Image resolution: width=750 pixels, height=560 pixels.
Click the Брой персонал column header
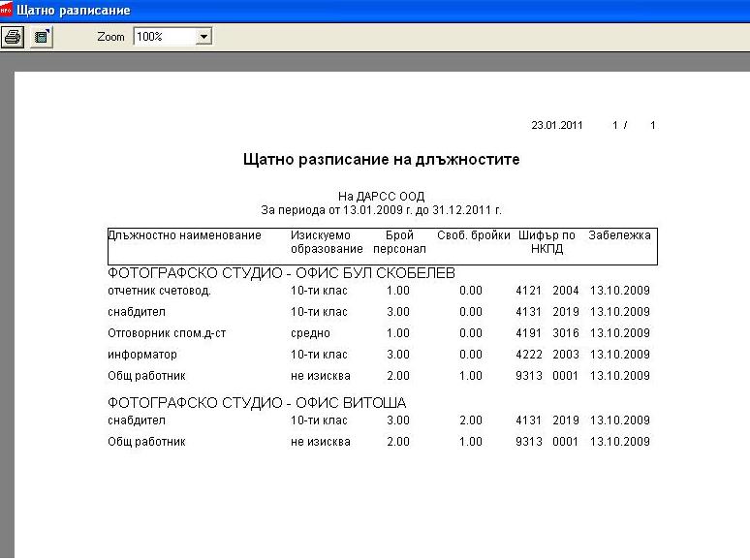click(399, 242)
